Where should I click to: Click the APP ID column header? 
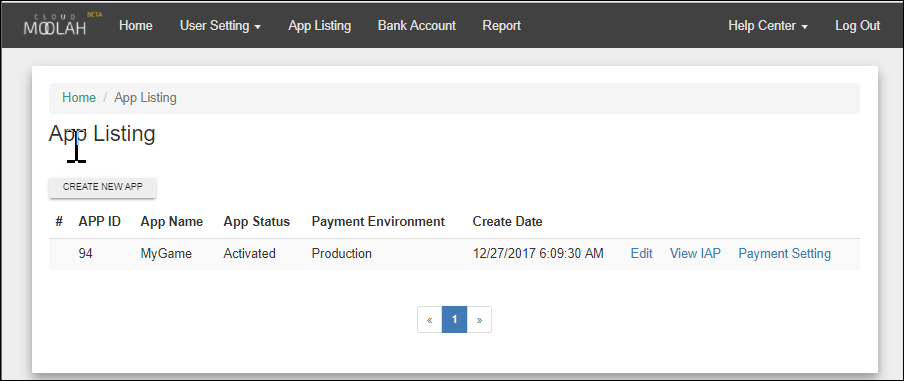click(100, 221)
